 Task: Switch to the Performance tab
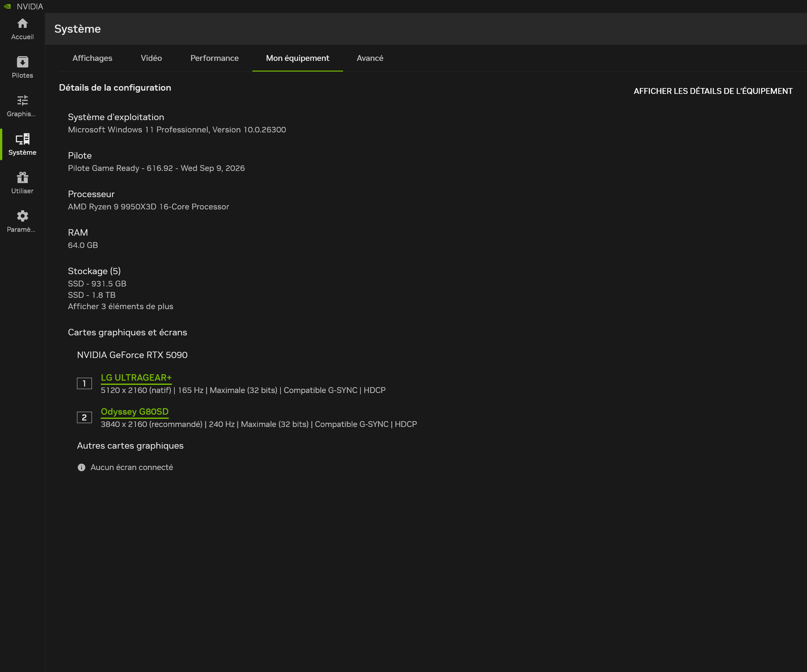click(x=215, y=58)
